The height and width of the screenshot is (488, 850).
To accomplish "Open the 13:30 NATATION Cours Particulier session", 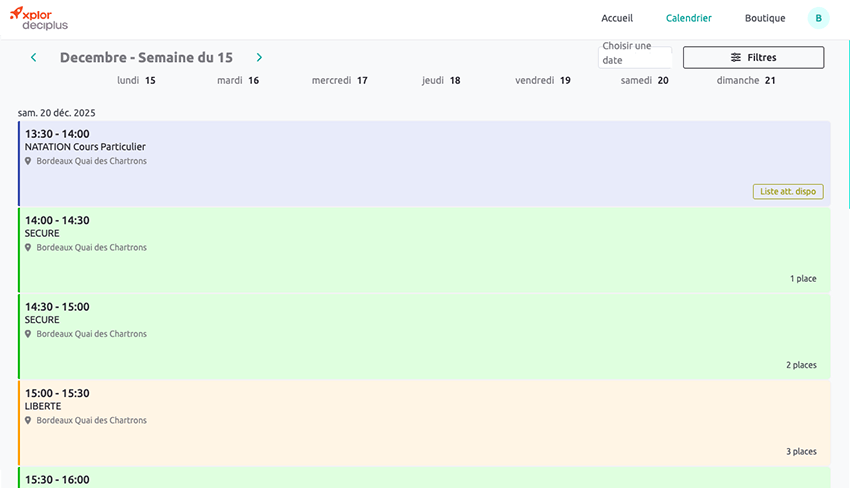I will tap(400, 150).
